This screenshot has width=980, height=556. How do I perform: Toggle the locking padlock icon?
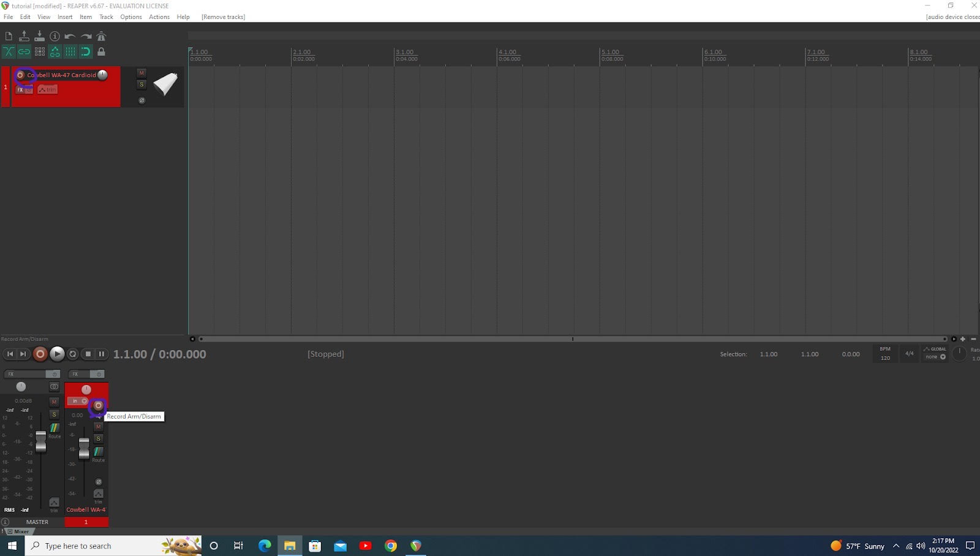pyautogui.click(x=101, y=51)
